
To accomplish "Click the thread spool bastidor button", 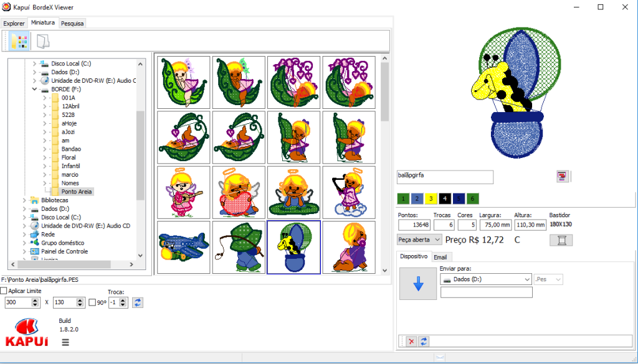I will click(561, 240).
